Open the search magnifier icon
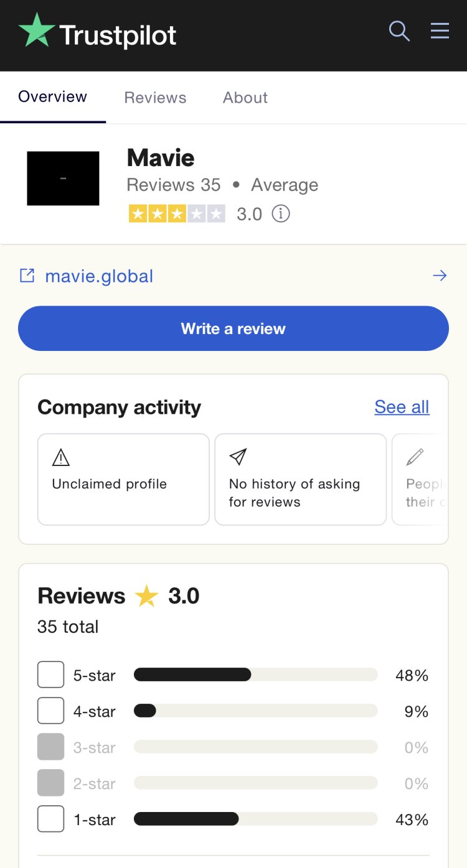 point(399,30)
